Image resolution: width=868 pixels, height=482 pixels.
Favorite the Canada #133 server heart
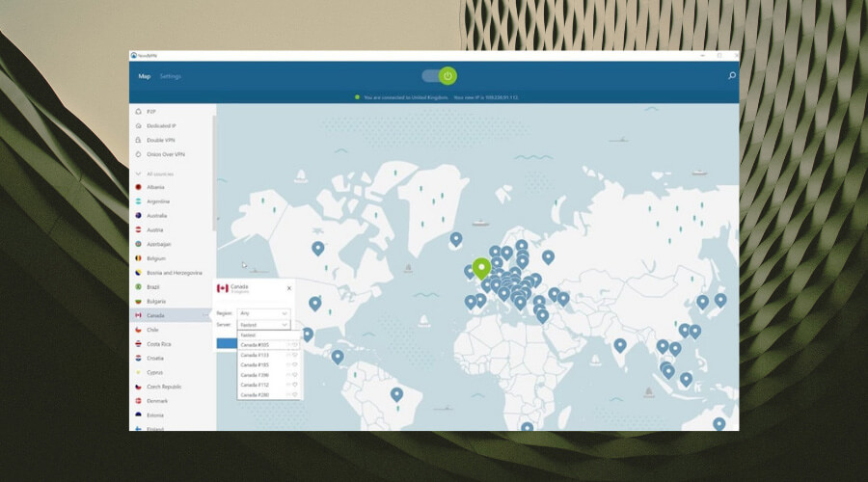295,355
